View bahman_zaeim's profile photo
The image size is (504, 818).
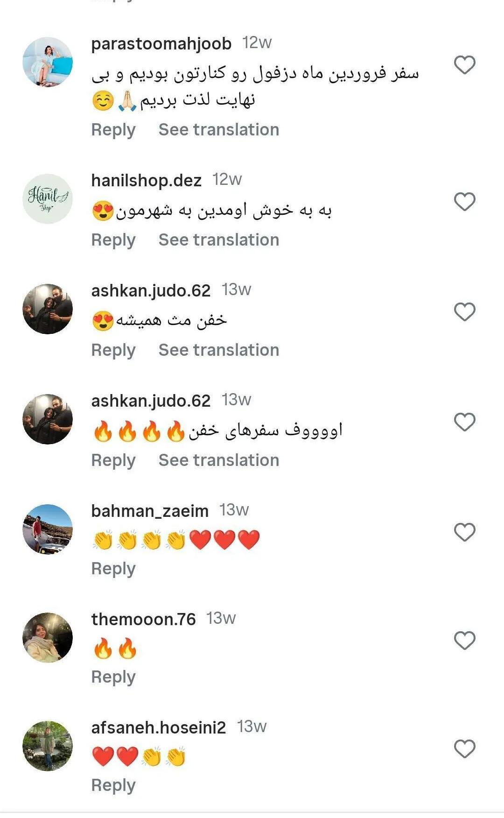pyautogui.click(x=48, y=529)
